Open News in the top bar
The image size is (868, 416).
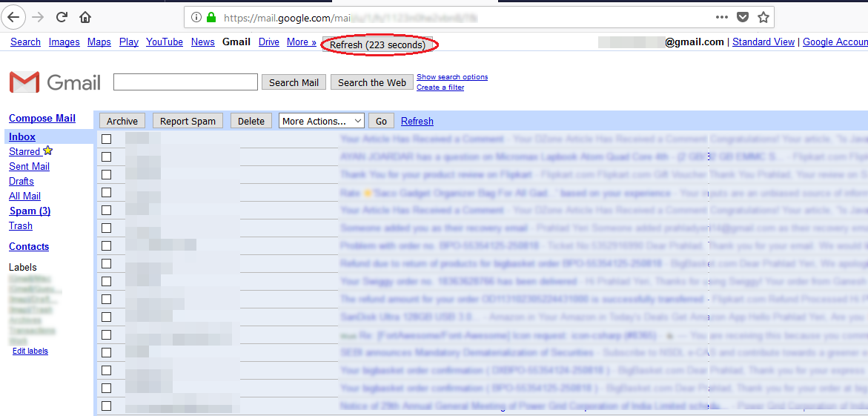coord(202,42)
